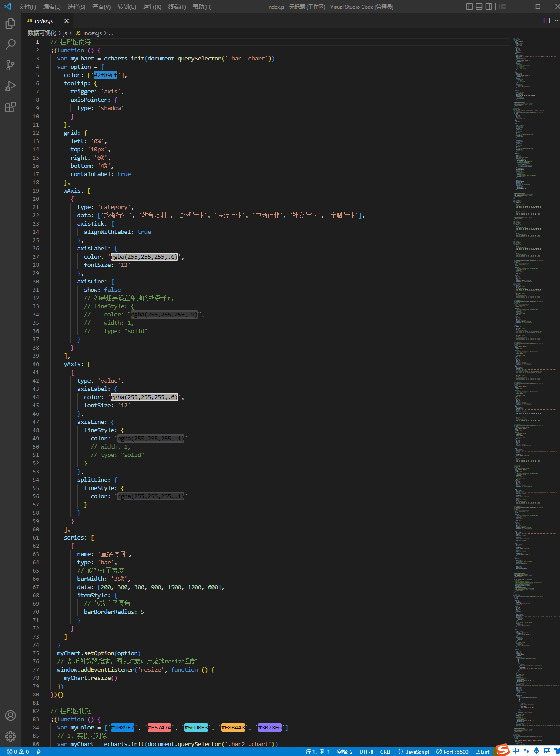Screen dimensions: 560x756
Task: Open the Manage gear icon
Action: 10,736
